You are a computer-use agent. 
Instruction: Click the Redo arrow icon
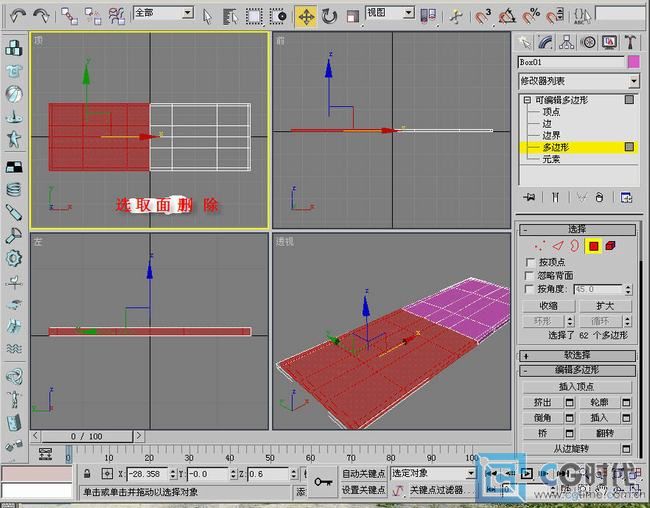tap(41, 17)
